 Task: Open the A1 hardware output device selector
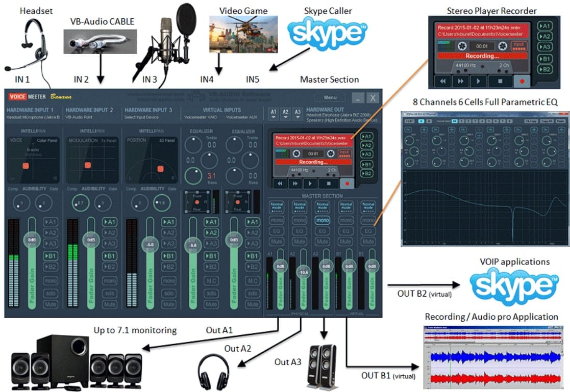click(x=274, y=113)
